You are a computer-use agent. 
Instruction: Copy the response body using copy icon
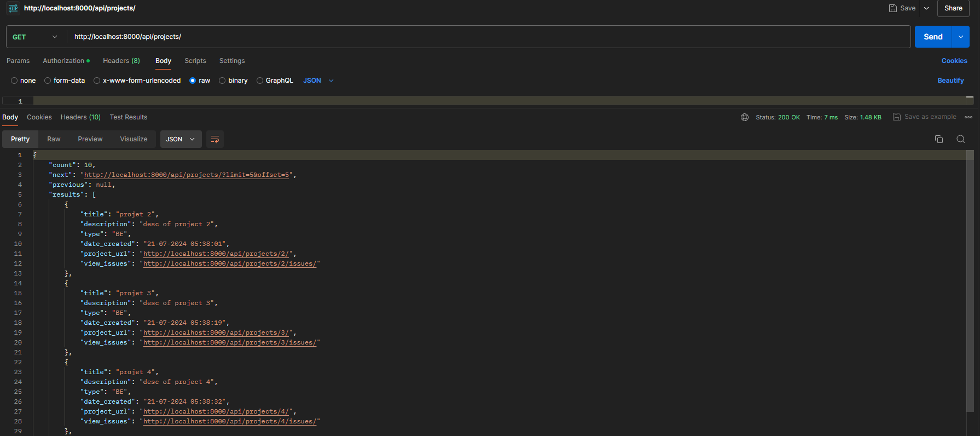[938, 139]
